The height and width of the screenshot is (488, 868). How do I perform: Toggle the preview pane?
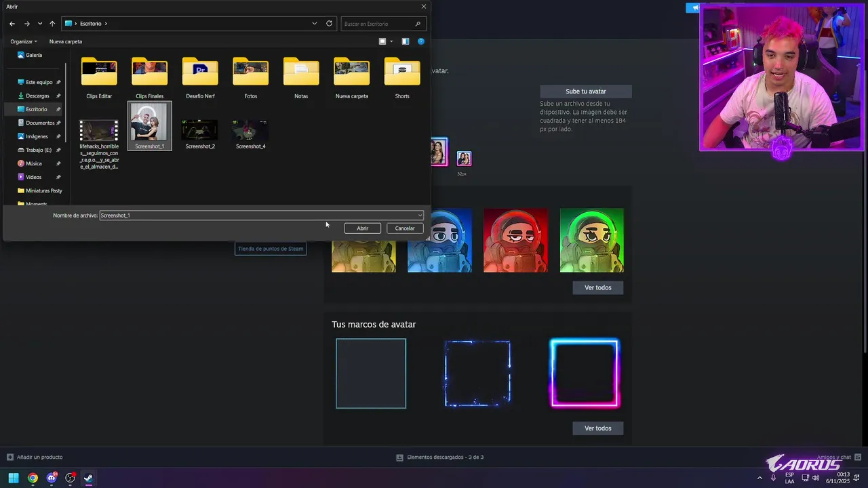[x=406, y=41]
